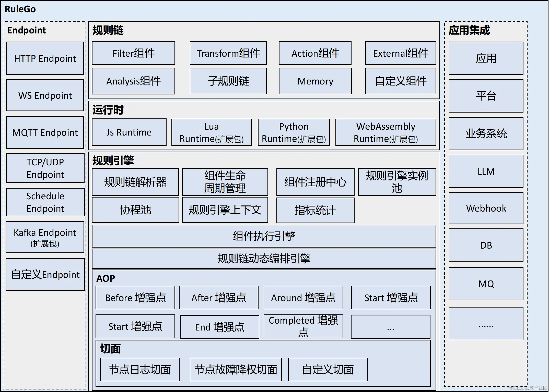Click the Js Runtime box

(129, 132)
